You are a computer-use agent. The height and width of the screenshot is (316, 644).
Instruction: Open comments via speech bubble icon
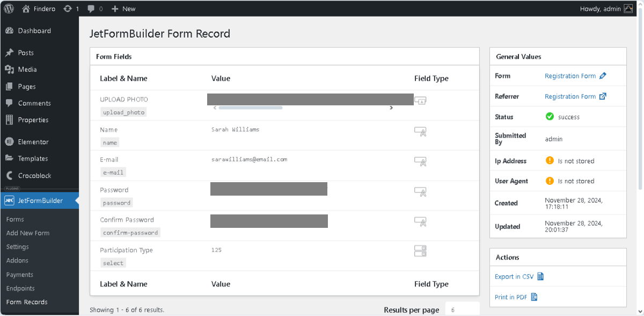point(91,9)
